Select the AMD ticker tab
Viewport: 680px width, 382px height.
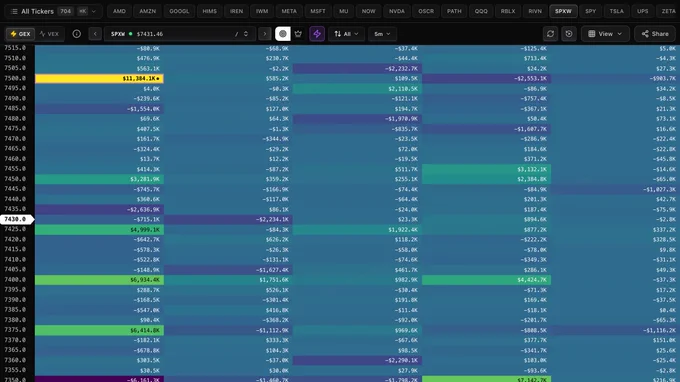pos(119,11)
